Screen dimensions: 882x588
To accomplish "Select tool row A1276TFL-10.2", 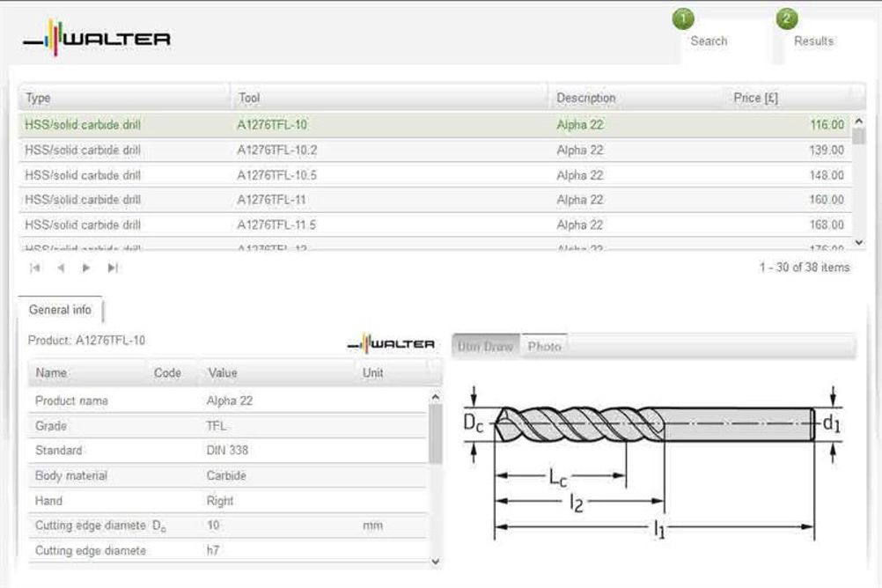I will [435, 151].
